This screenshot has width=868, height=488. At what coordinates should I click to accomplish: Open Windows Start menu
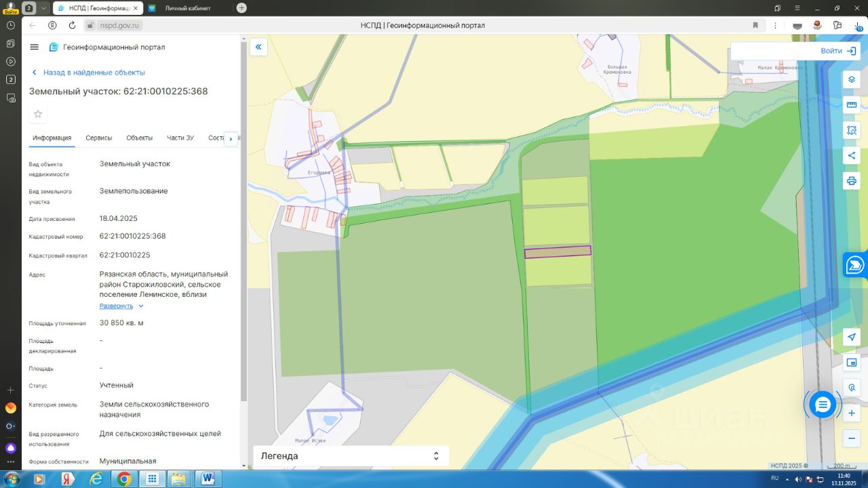pos(12,479)
